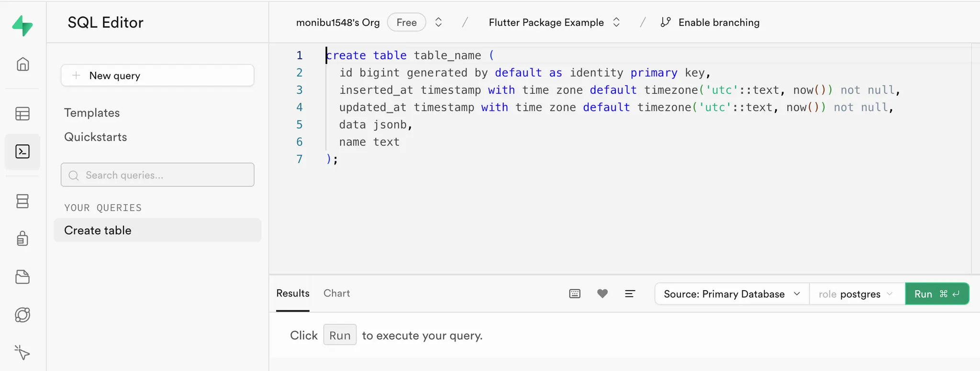980x371 pixels.
Task: Click the Supabase logo icon
Action: click(22, 25)
